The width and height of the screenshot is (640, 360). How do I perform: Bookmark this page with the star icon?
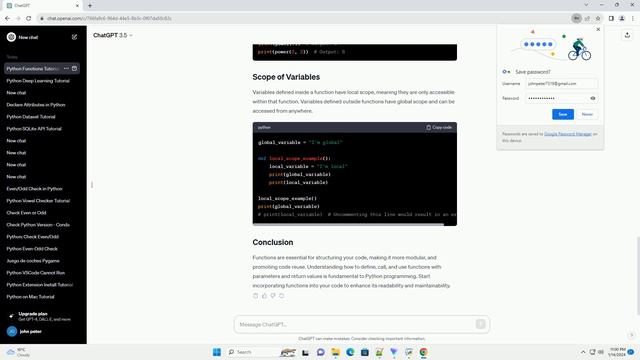click(598, 18)
